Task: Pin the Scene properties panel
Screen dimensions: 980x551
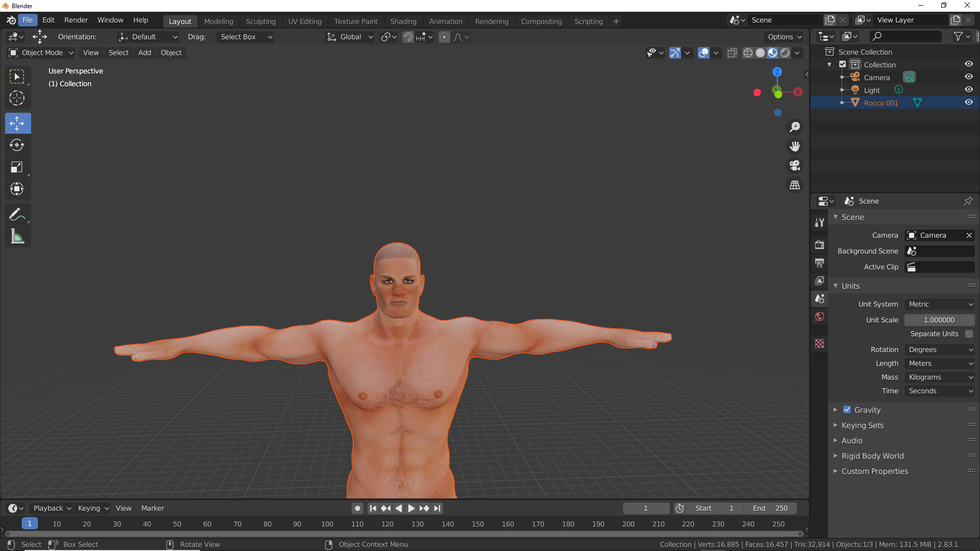Action: click(x=968, y=201)
